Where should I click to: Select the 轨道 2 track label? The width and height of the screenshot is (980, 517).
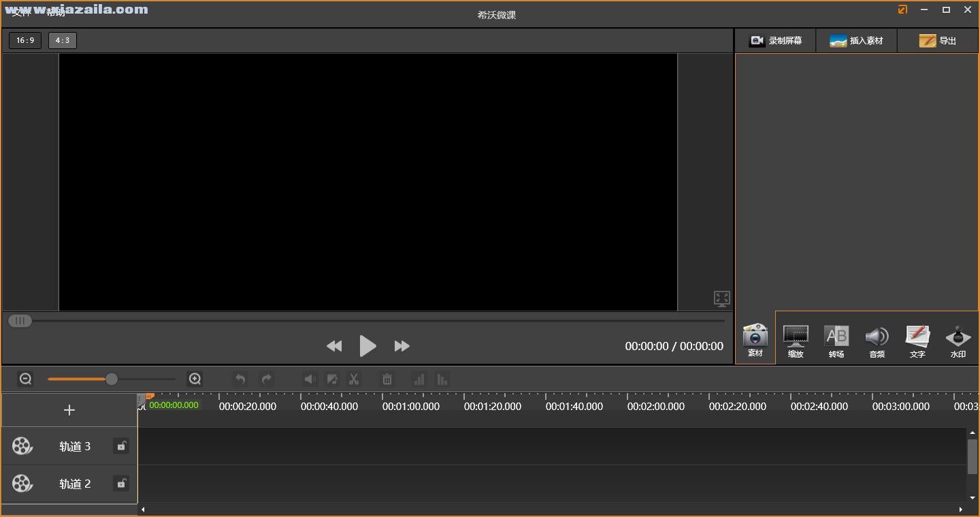click(75, 484)
